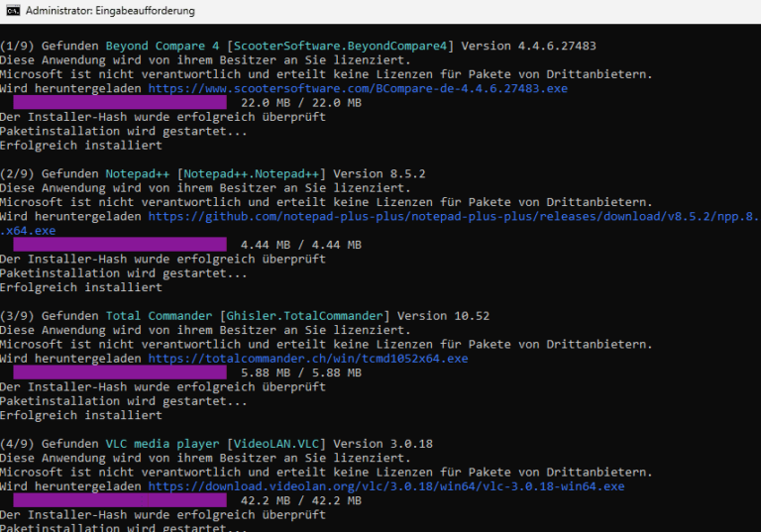Click the '.x64.exe' wrapped link continuation
761x532 pixels.
pyautogui.click(x=28, y=231)
